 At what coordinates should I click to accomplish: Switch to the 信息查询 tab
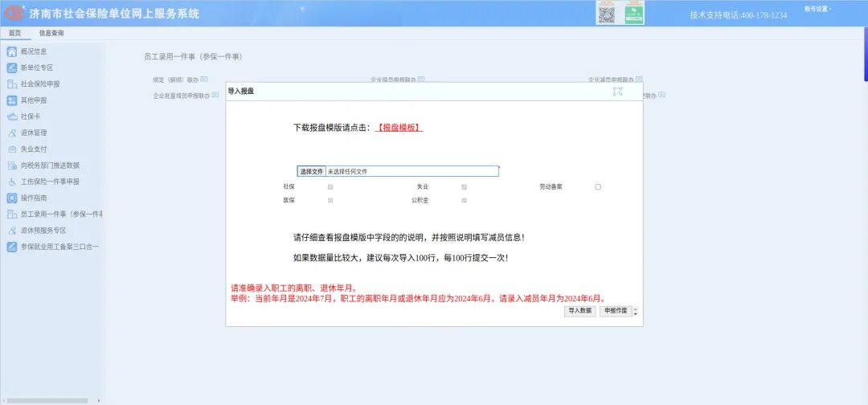point(51,33)
